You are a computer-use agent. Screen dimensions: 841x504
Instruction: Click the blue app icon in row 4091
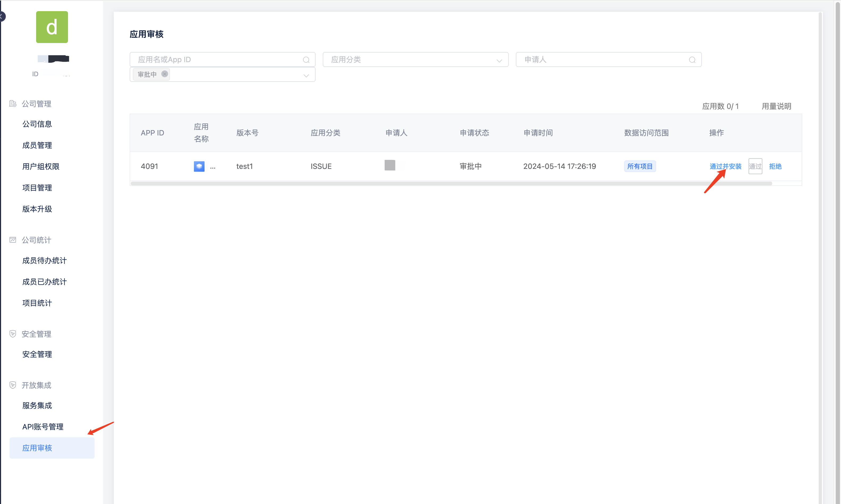(x=199, y=166)
